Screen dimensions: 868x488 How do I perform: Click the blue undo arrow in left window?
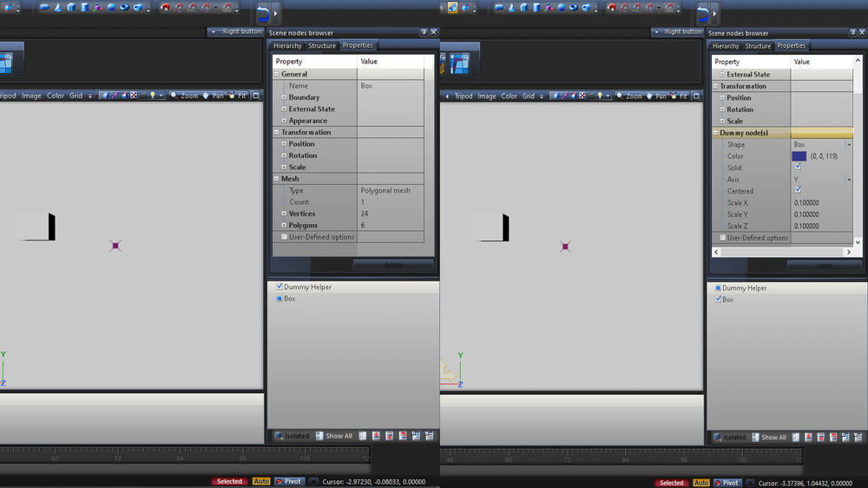[x=263, y=12]
